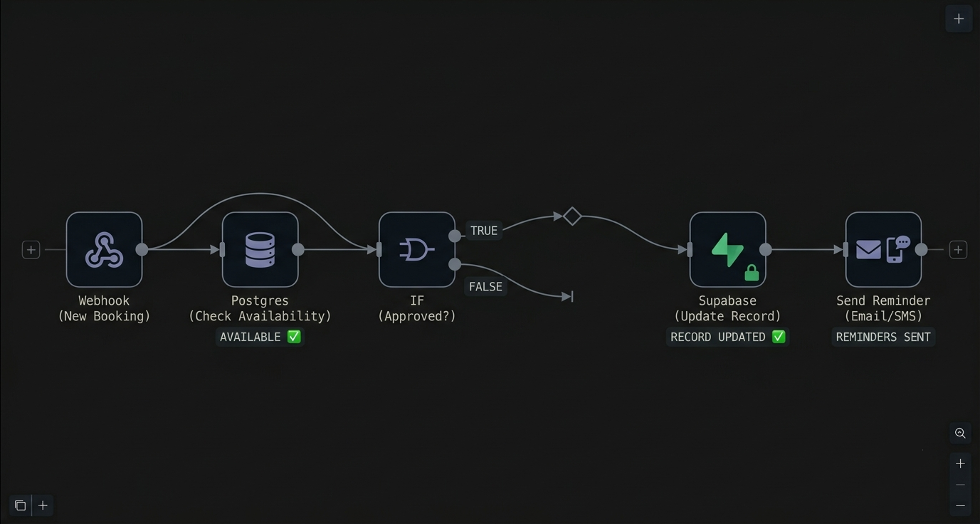The height and width of the screenshot is (524, 980).
Task: Select the IF Approved? logic node
Action: tap(416, 250)
